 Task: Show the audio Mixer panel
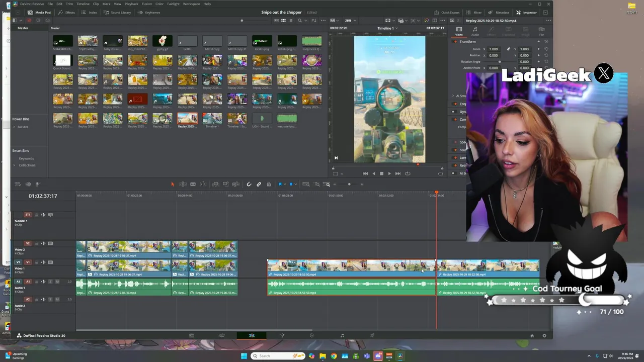pyautogui.click(x=474, y=13)
